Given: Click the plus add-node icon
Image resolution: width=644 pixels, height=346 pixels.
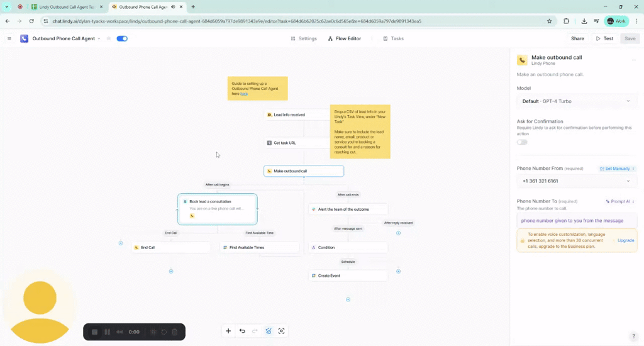Looking at the screenshot, I should 228,331.
